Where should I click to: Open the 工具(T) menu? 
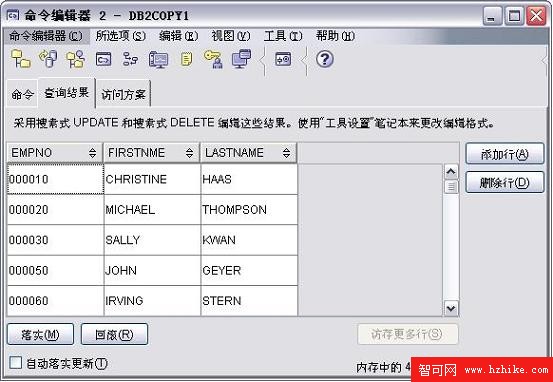283,36
